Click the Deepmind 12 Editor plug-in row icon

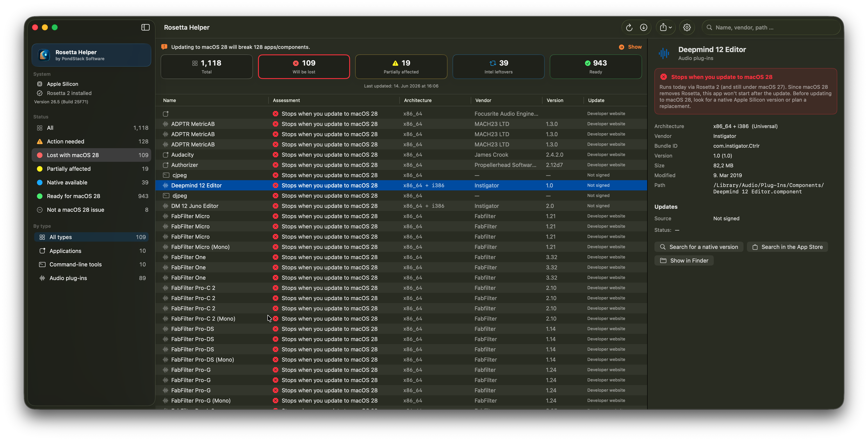[166, 185]
